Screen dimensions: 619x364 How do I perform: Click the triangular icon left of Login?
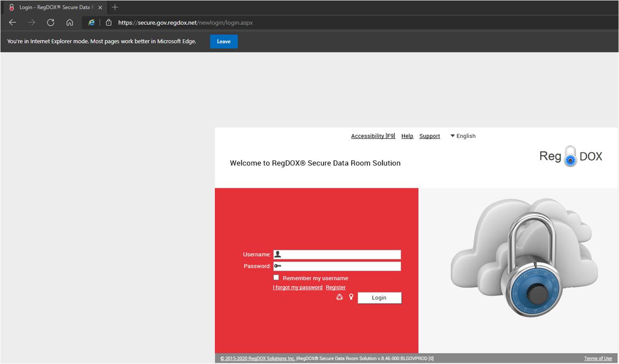pos(339,297)
